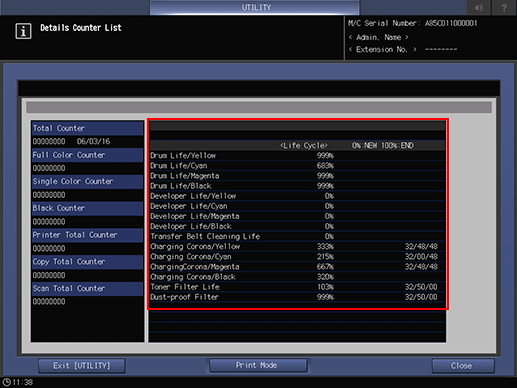Select the Scan Total Counter heading

(87, 289)
